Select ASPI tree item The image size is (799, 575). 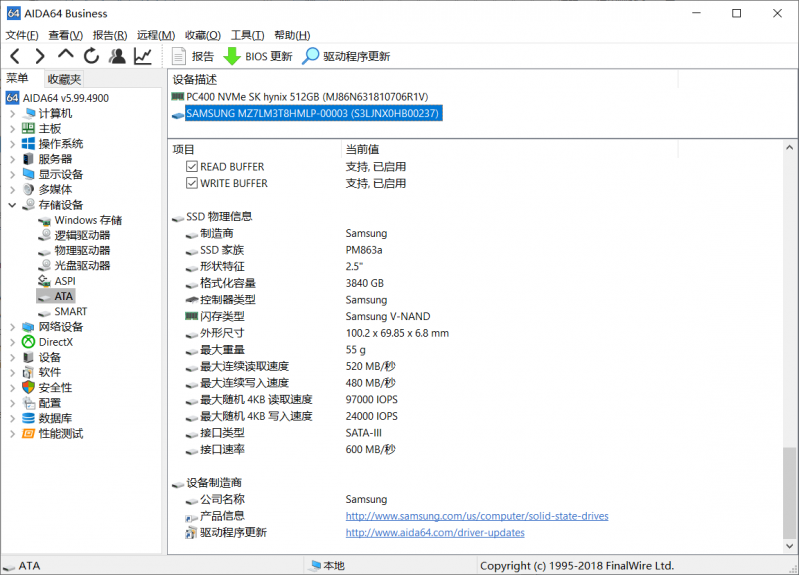coord(65,281)
